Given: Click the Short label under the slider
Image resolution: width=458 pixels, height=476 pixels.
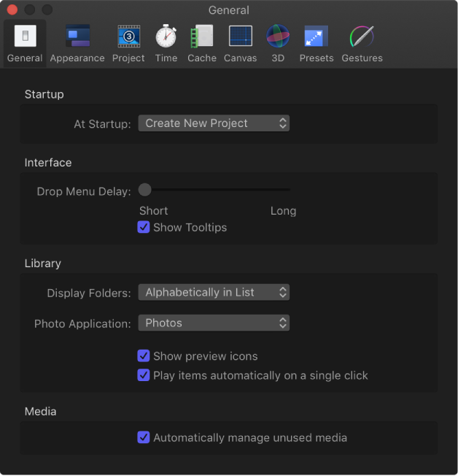Looking at the screenshot, I should [x=153, y=211].
